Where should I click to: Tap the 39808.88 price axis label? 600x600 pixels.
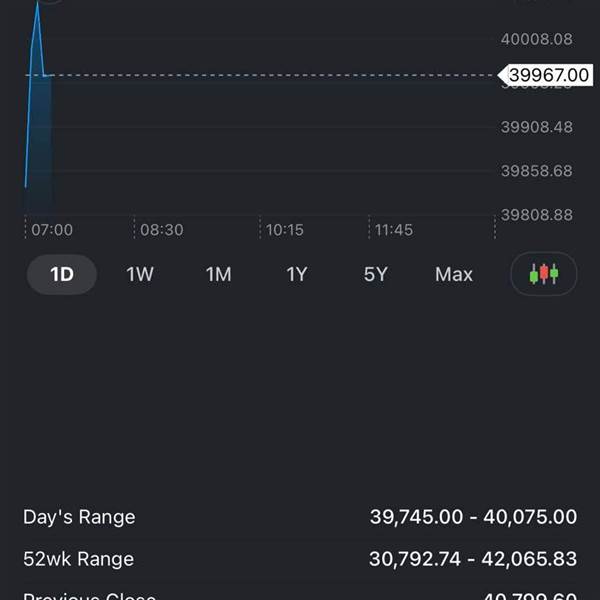(537, 215)
